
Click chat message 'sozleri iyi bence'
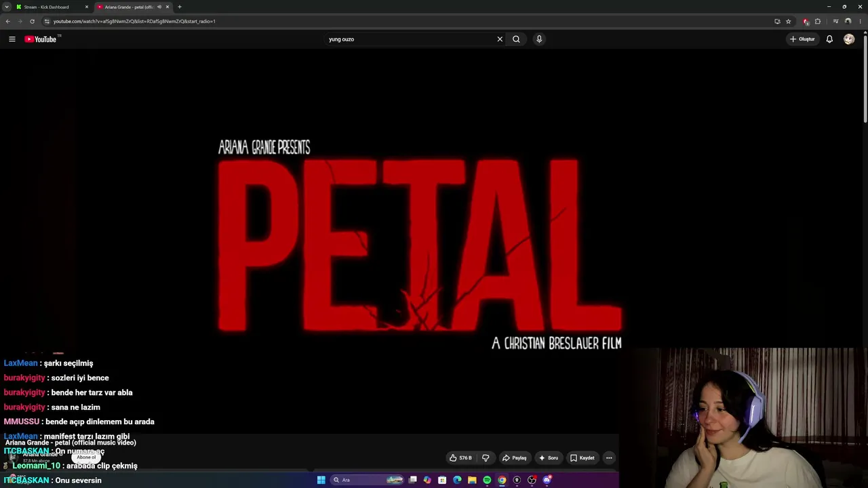(x=80, y=378)
